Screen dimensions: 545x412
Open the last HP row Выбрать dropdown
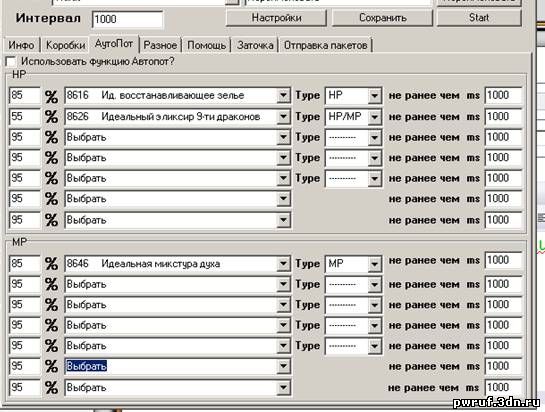[283, 220]
